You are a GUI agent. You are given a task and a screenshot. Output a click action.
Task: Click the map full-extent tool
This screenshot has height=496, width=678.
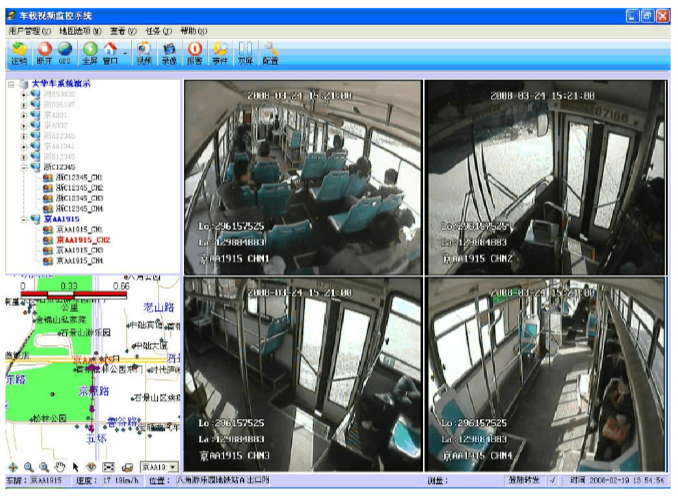point(109,467)
